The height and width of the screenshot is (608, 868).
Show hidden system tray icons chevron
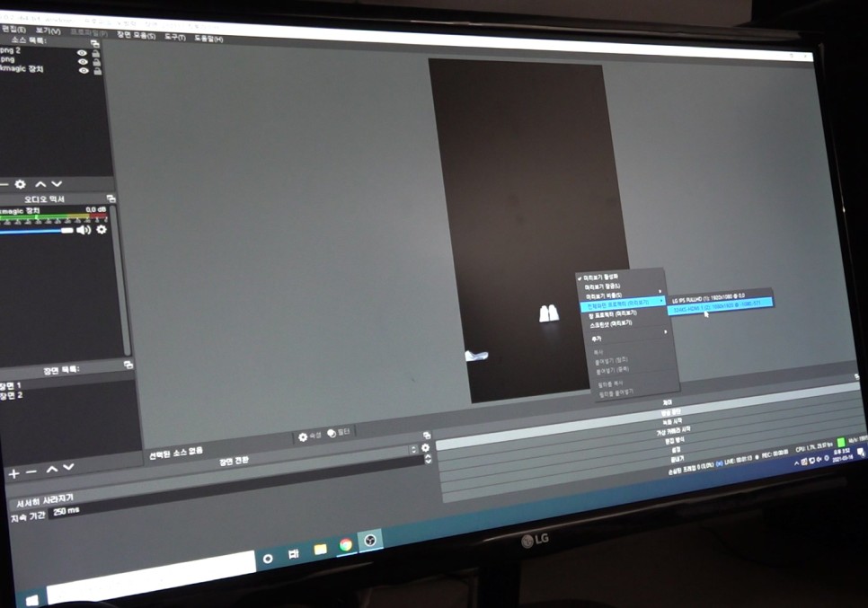pos(797,463)
